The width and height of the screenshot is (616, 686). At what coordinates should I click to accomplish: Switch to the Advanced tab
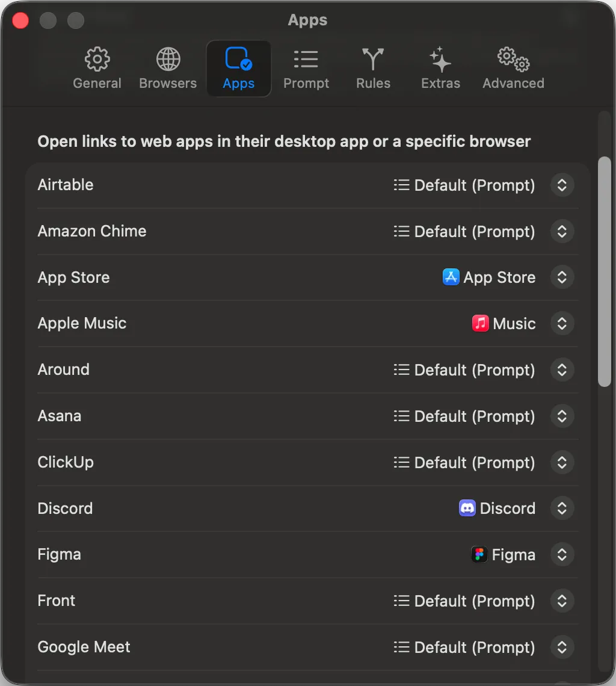point(513,68)
